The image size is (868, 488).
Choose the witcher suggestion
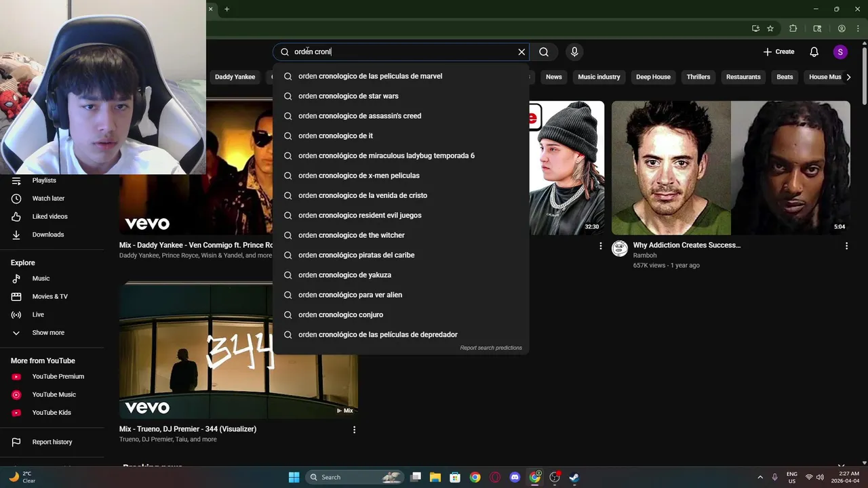coord(401,235)
